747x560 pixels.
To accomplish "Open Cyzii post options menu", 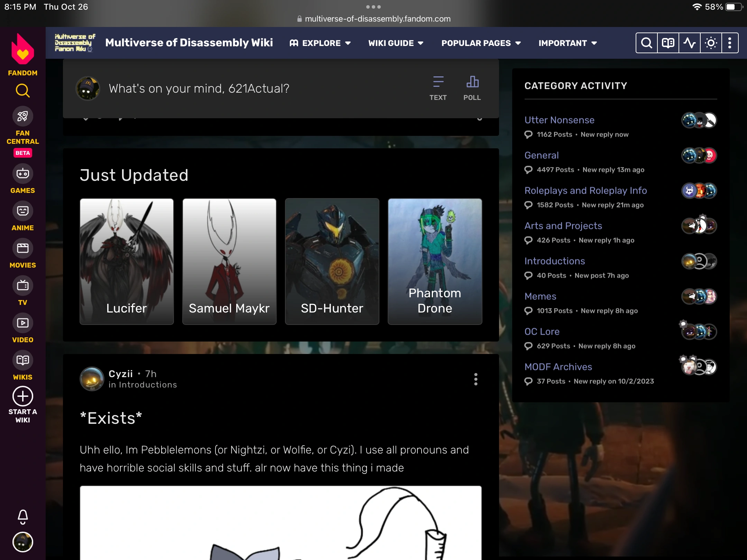I will 476,379.
